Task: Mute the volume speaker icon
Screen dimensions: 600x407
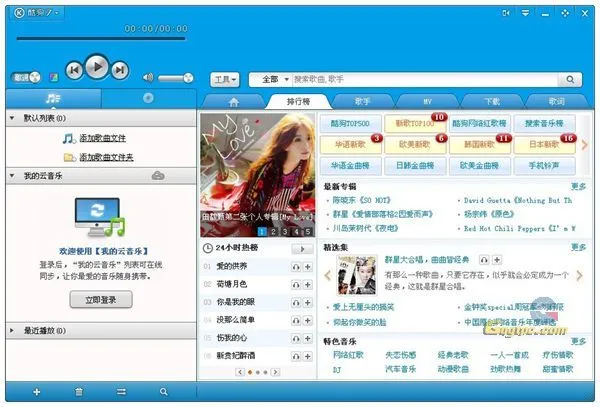Action: pyautogui.click(x=148, y=78)
